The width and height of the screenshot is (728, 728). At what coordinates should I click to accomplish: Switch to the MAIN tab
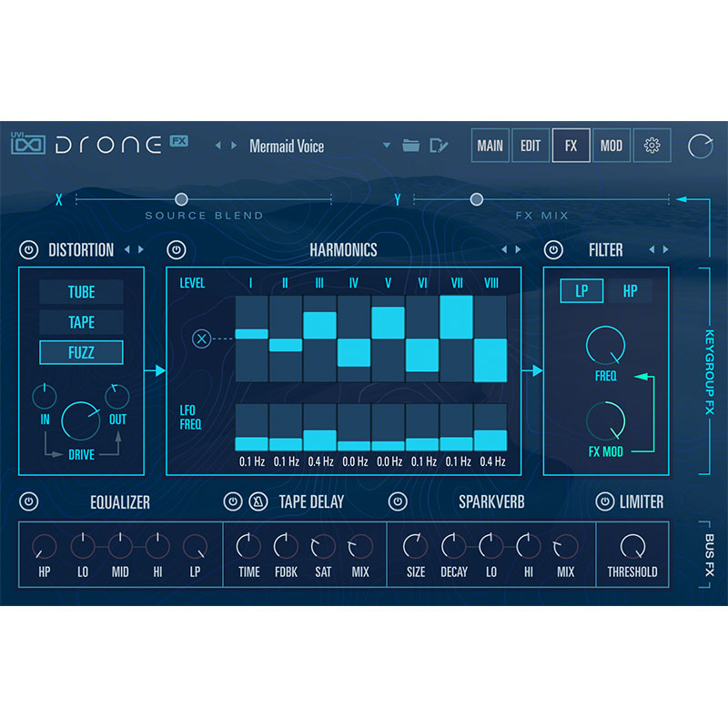pyautogui.click(x=490, y=146)
